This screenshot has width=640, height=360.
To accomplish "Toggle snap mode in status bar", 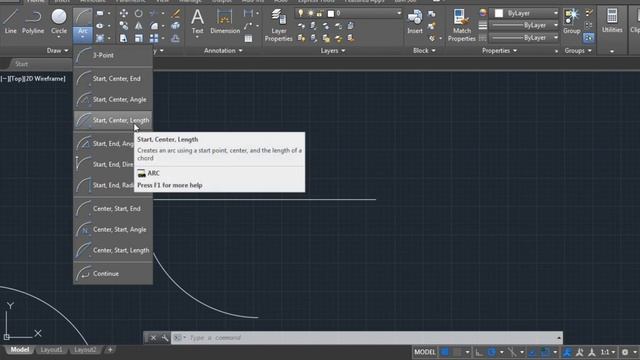I will click(x=458, y=352).
